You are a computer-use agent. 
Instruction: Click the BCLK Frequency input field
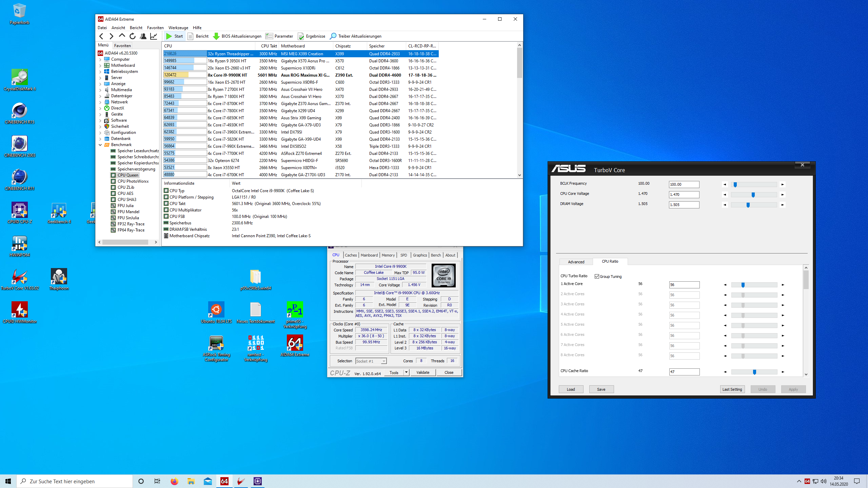pos(684,185)
